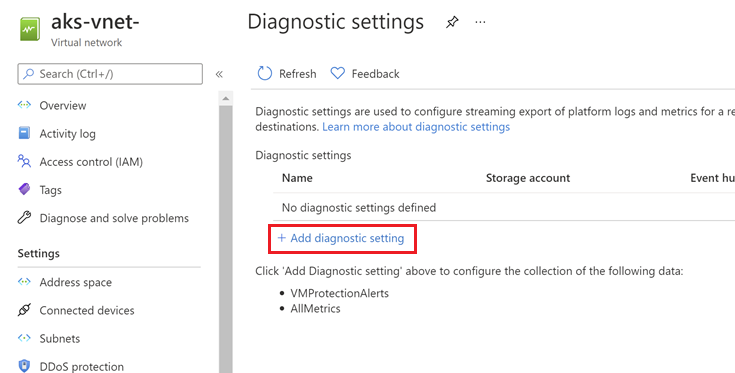
Task: Click the VMProtectionAlerts list item
Action: (x=339, y=293)
